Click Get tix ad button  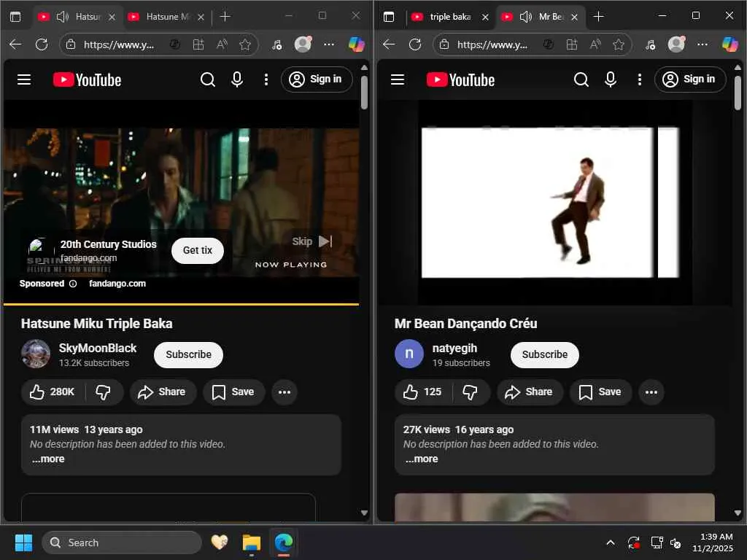[197, 251]
